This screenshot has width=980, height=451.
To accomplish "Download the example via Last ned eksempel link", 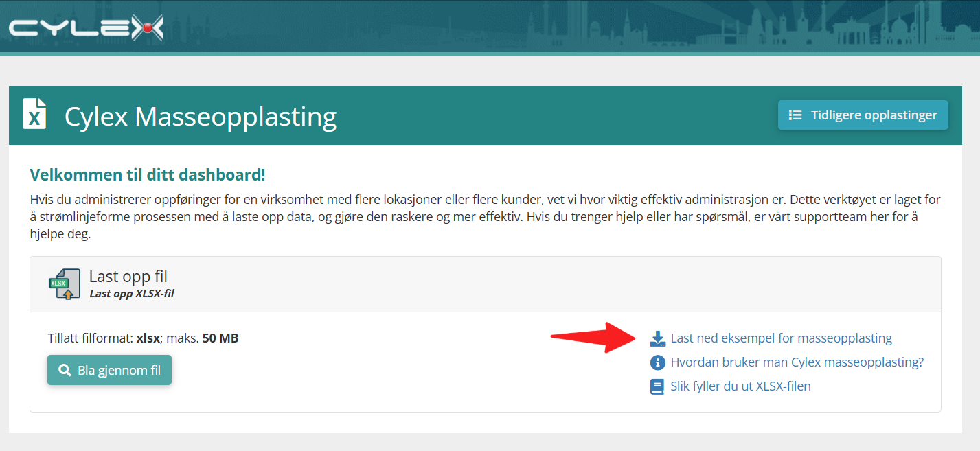I will tap(781, 338).
